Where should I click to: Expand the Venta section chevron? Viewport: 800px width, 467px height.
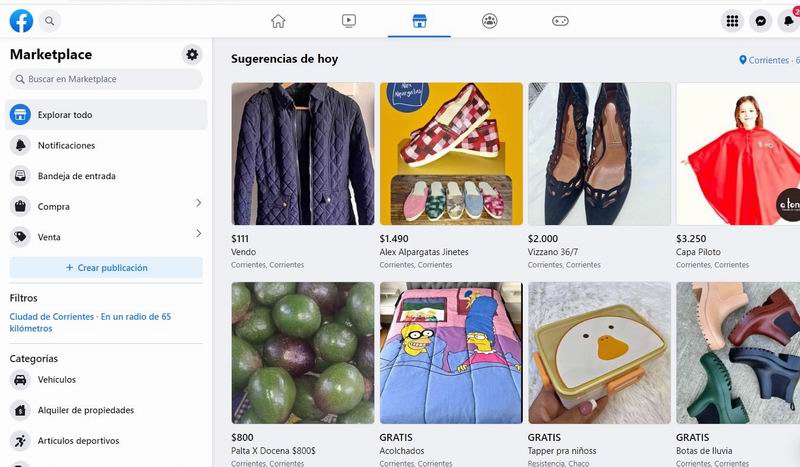click(198, 234)
